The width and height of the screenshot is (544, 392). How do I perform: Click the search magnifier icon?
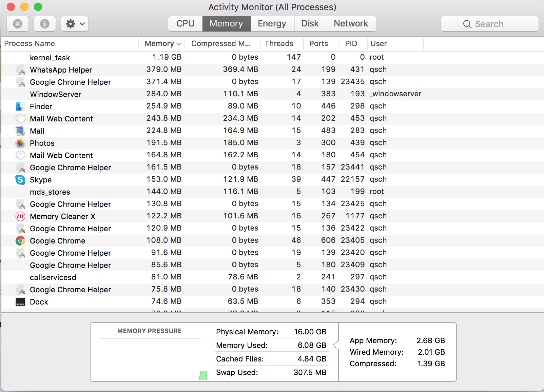coord(467,24)
